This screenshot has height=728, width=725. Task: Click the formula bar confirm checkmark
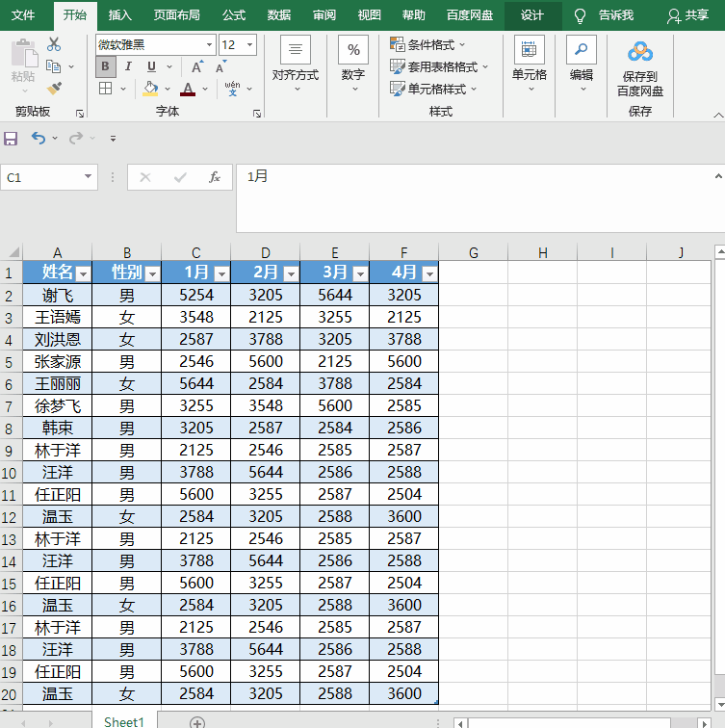[180, 177]
